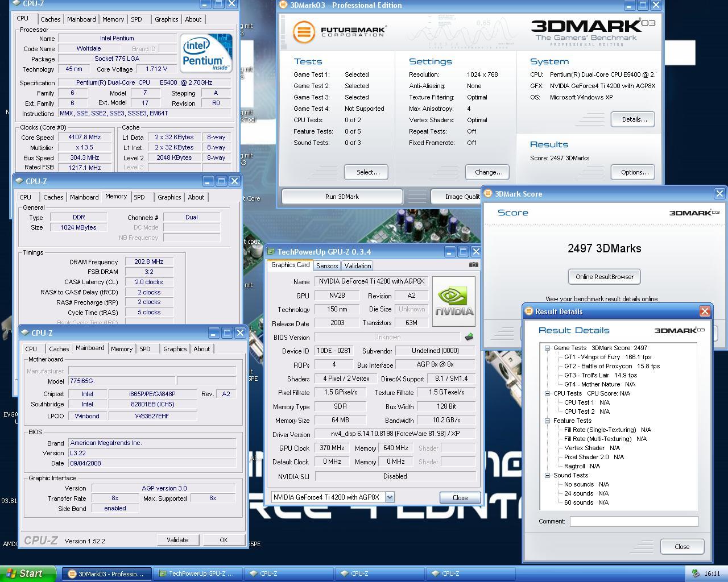Image resolution: width=728 pixels, height=582 pixels.
Task: Switch to Sensors tab in GPU-Z
Action: coord(327,265)
